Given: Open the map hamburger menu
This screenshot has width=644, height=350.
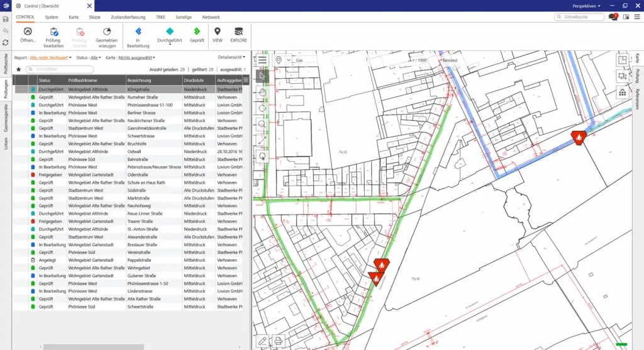Looking at the screenshot, I should tap(262, 60).
